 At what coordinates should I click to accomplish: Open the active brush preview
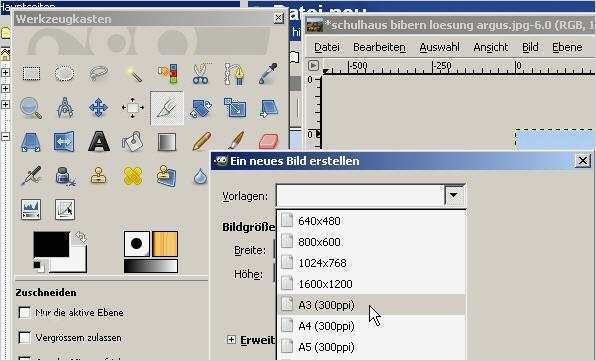137,243
